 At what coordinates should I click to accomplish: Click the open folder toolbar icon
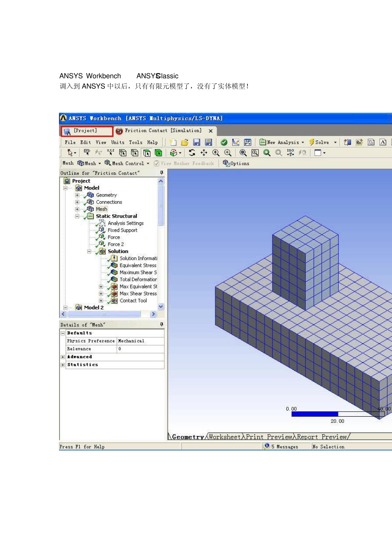185,142
